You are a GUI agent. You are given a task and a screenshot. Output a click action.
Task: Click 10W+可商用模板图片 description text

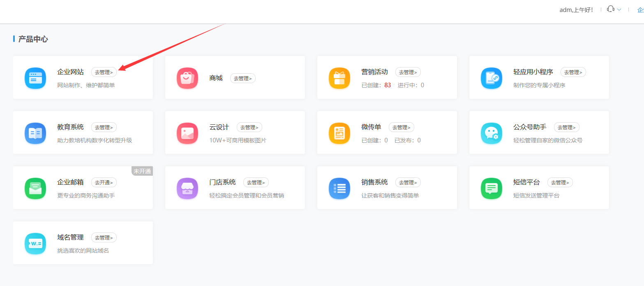point(238,140)
